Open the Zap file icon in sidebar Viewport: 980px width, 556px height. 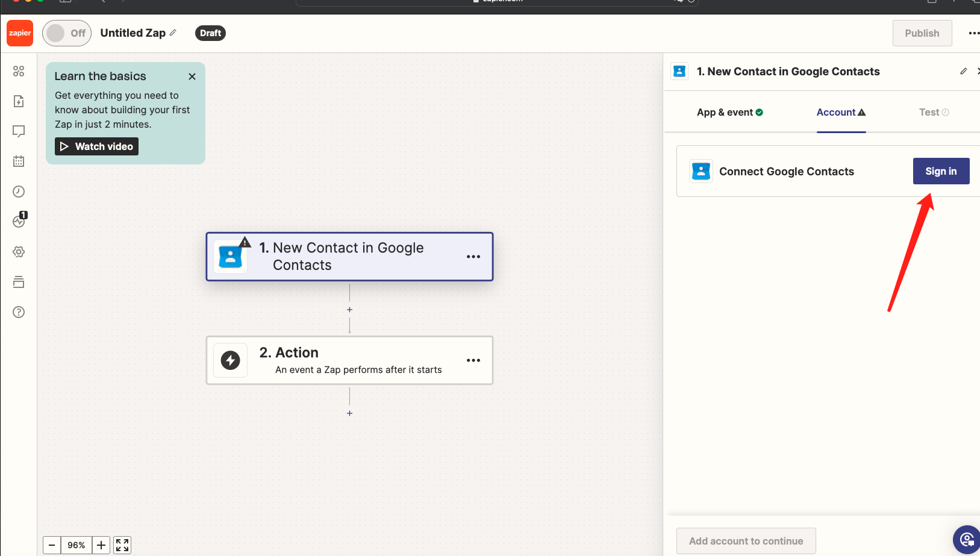point(19,101)
